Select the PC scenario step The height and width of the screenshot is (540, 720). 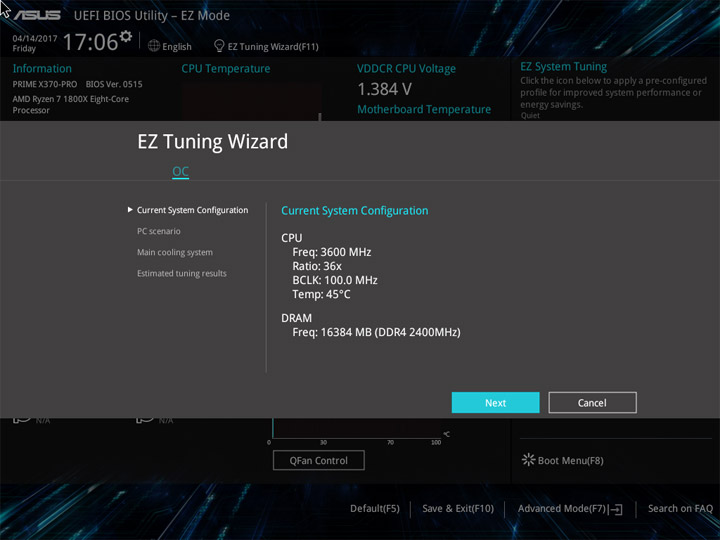pos(158,231)
